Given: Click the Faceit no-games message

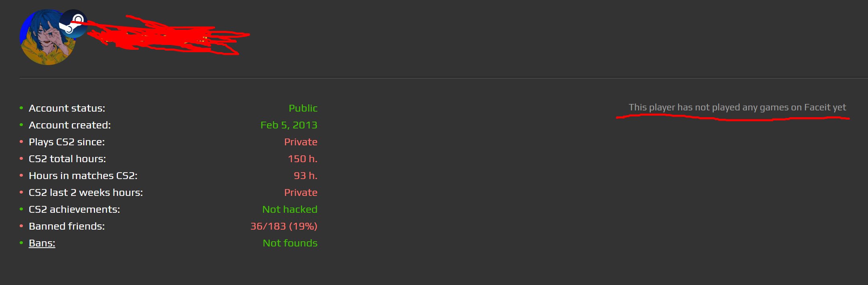Looking at the screenshot, I should [737, 108].
